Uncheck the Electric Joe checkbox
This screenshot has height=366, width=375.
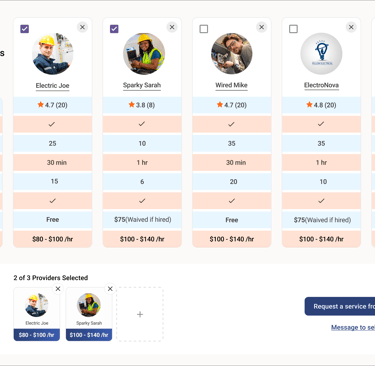pyautogui.click(x=25, y=29)
